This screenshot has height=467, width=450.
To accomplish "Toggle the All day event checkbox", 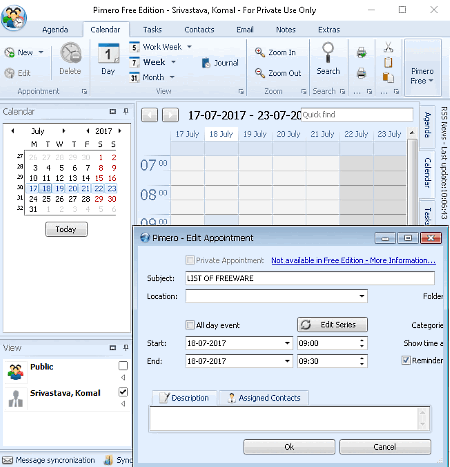I will tap(190, 325).
